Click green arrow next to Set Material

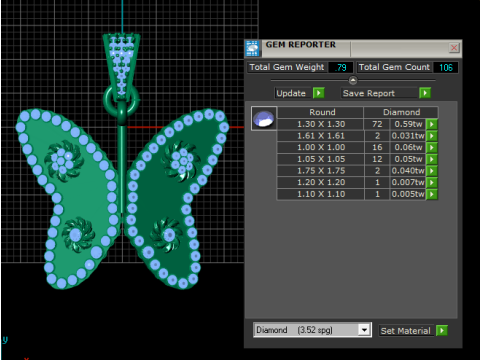point(442,330)
